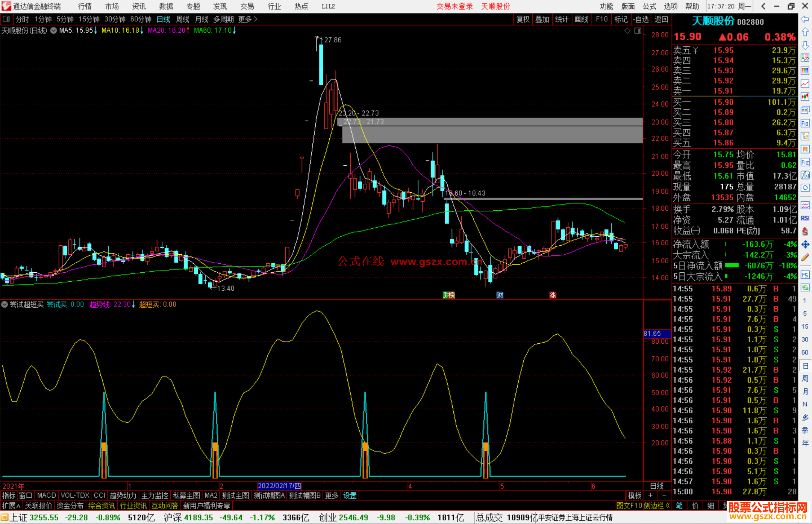Expand the 扩展 bottom panel
The height and width of the screenshot is (524, 812).
11,506
